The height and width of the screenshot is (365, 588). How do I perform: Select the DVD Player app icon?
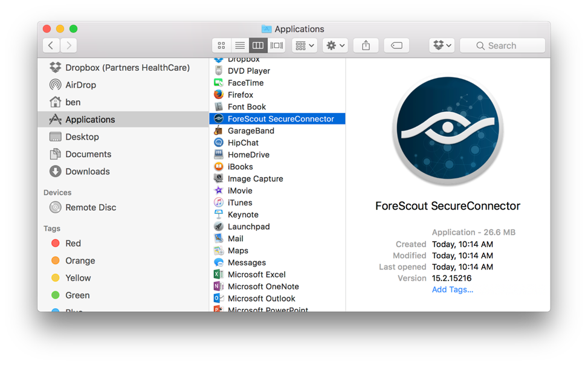click(219, 71)
